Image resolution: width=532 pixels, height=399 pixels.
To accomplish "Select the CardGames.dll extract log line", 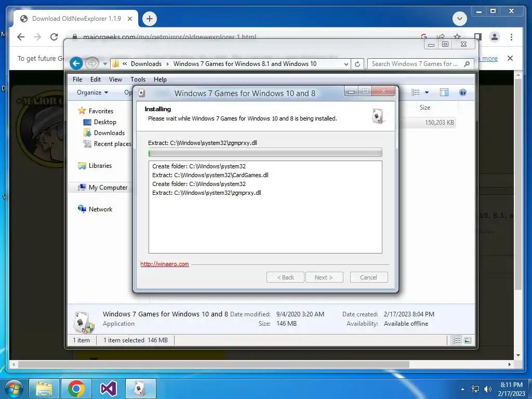I will point(210,175).
